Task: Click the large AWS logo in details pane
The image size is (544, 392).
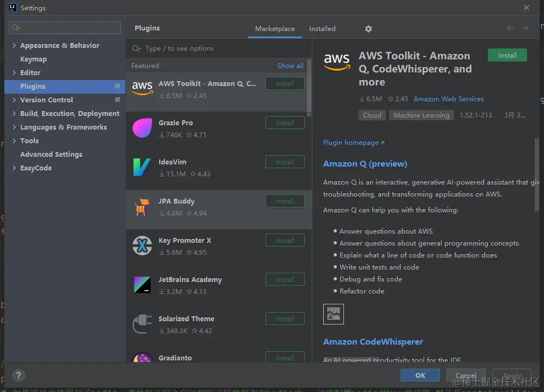Action: click(337, 62)
